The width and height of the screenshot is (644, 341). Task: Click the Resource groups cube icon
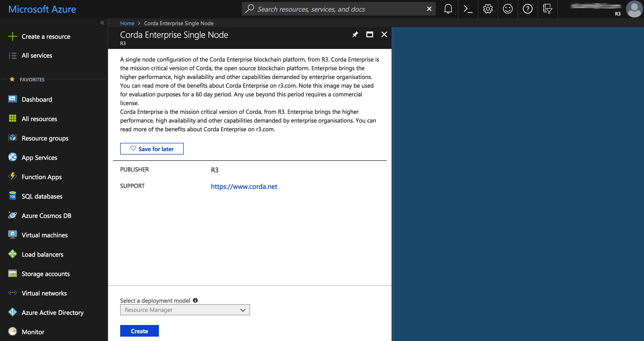coord(13,138)
